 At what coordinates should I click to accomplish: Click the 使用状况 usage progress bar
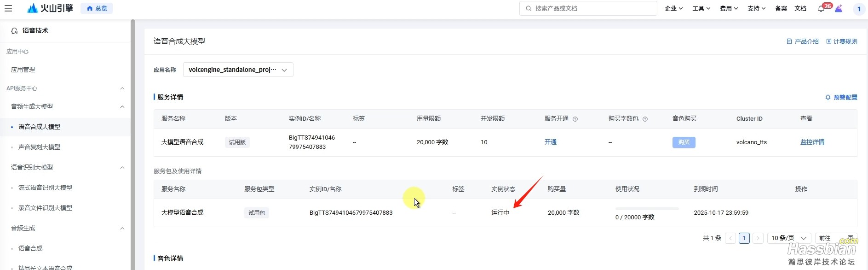[x=647, y=209]
